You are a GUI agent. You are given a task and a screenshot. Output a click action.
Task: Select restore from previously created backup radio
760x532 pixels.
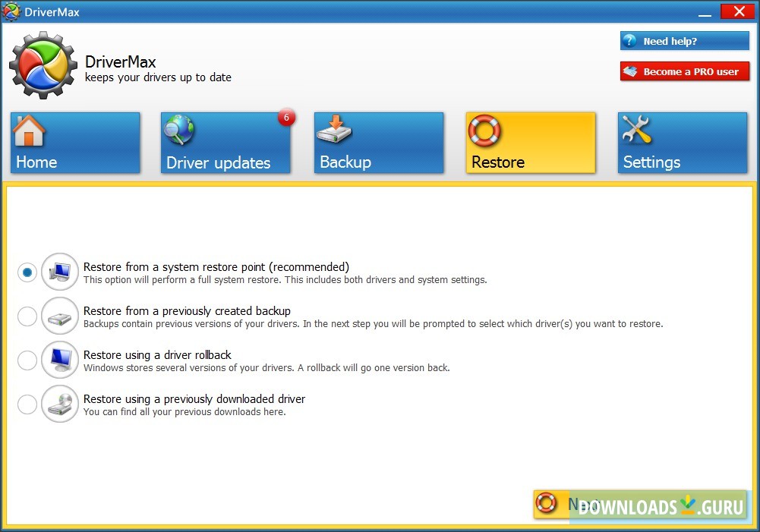(27, 316)
